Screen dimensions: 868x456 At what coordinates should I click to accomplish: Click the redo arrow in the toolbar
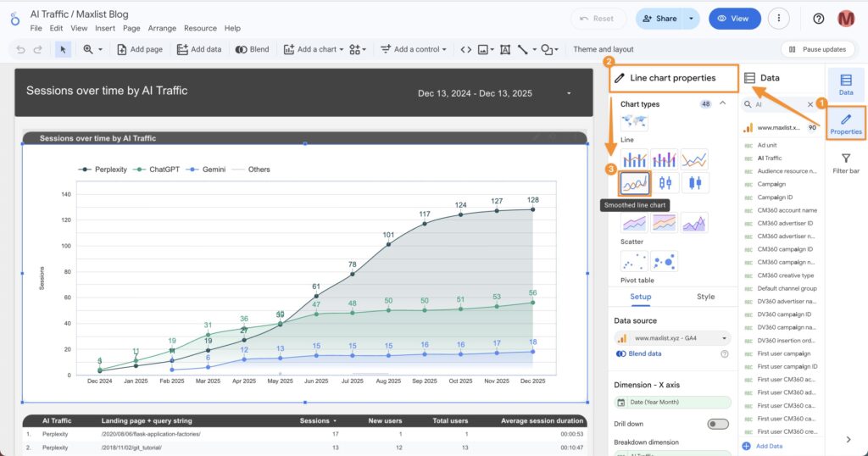pos(37,49)
